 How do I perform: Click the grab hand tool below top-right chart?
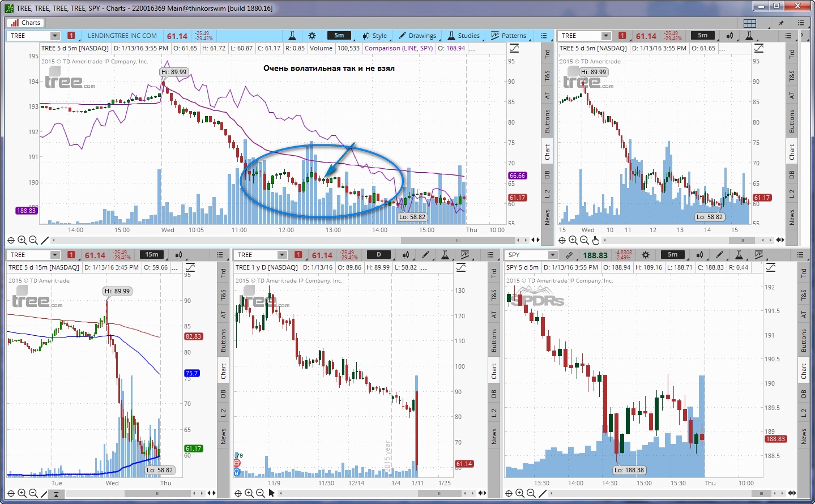595,240
